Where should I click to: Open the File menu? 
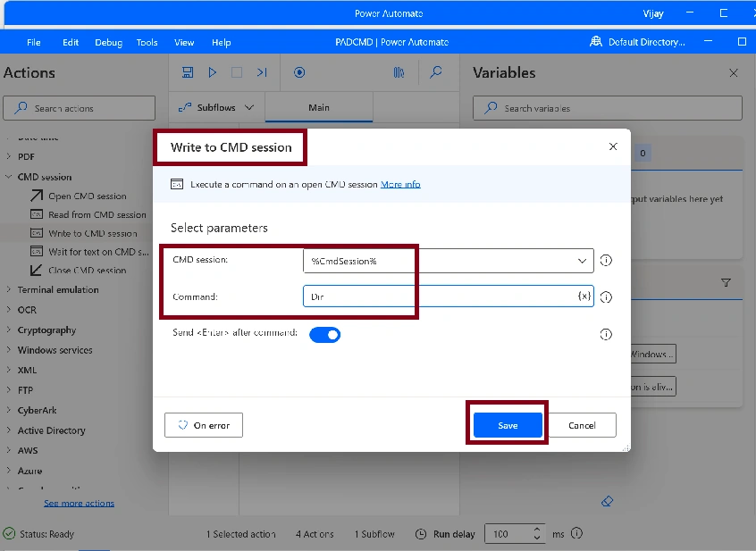tap(34, 42)
